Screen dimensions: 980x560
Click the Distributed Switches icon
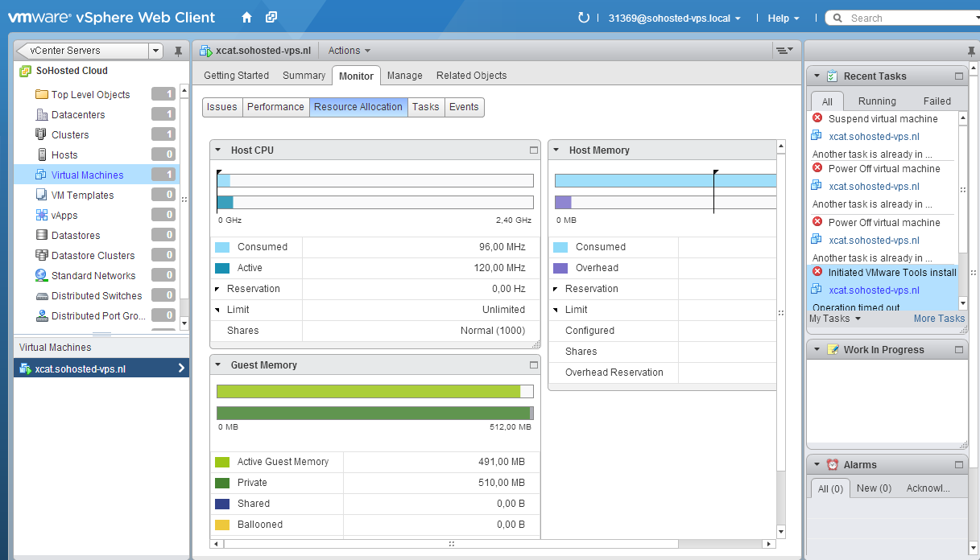click(x=42, y=296)
